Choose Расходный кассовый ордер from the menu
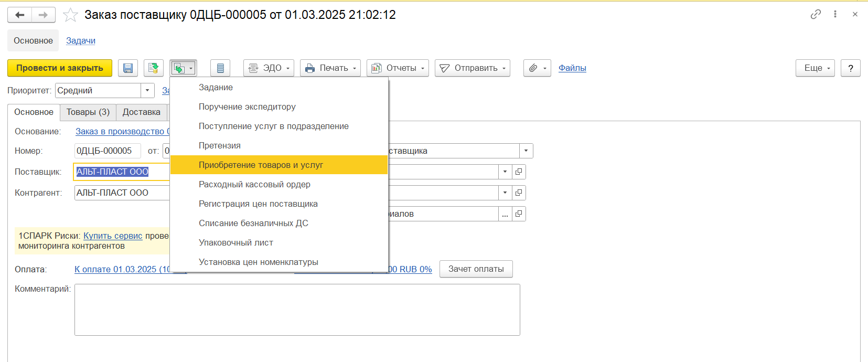Viewport: 868px width, 362px height. (254, 184)
